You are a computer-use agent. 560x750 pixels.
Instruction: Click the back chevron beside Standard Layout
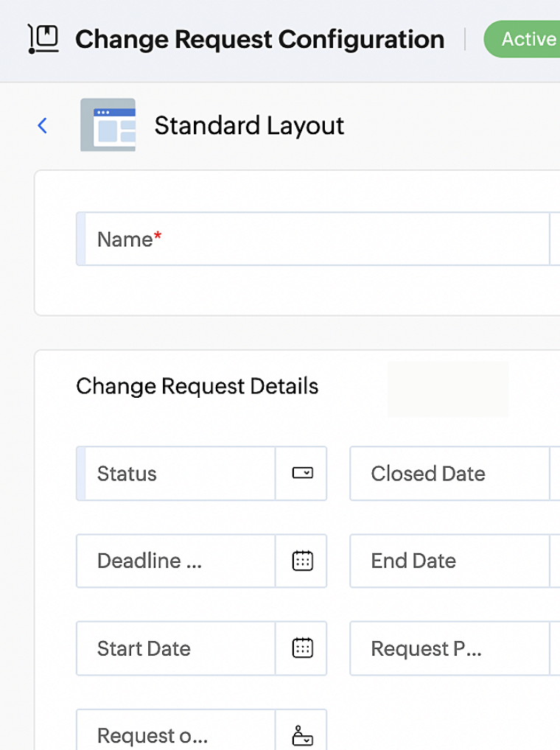click(43, 125)
